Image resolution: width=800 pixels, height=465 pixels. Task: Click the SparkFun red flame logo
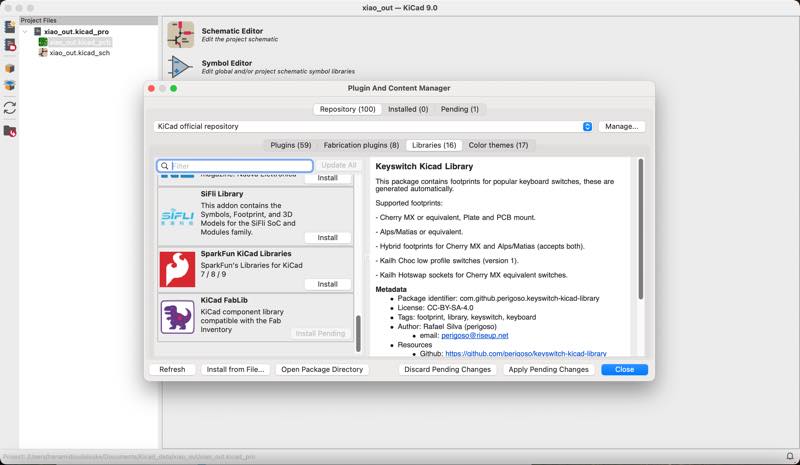177,269
